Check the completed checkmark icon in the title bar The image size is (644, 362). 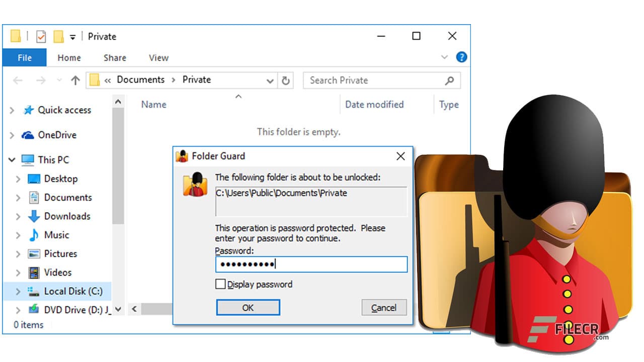pos(41,36)
